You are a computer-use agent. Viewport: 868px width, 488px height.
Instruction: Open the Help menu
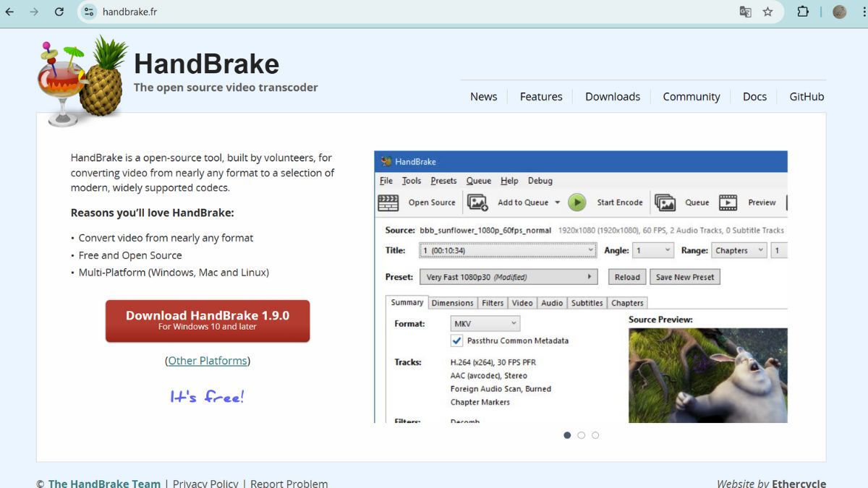pyautogui.click(x=509, y=181)
